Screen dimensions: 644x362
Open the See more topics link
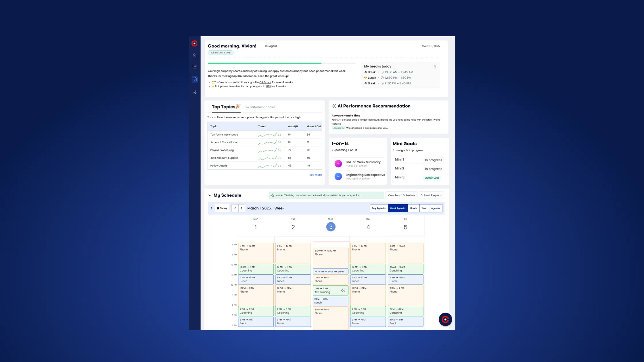[x=315, y=175]
